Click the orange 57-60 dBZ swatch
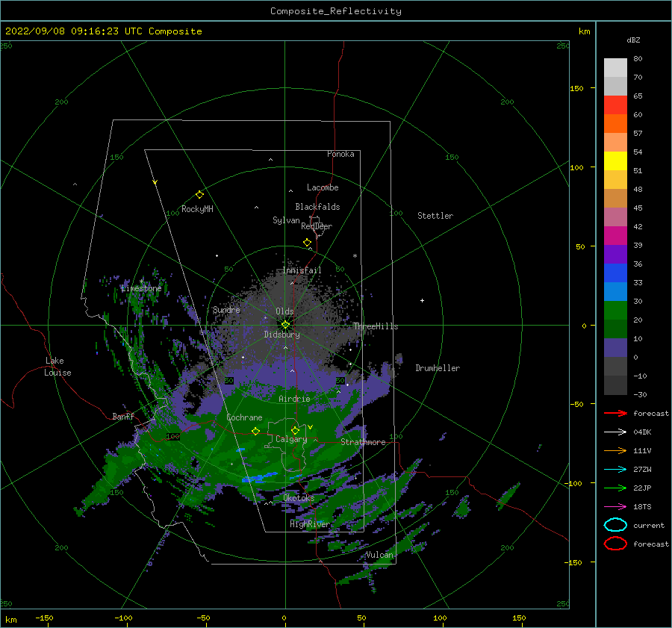The height and width of the screenshot is (628, 672). 615,124
